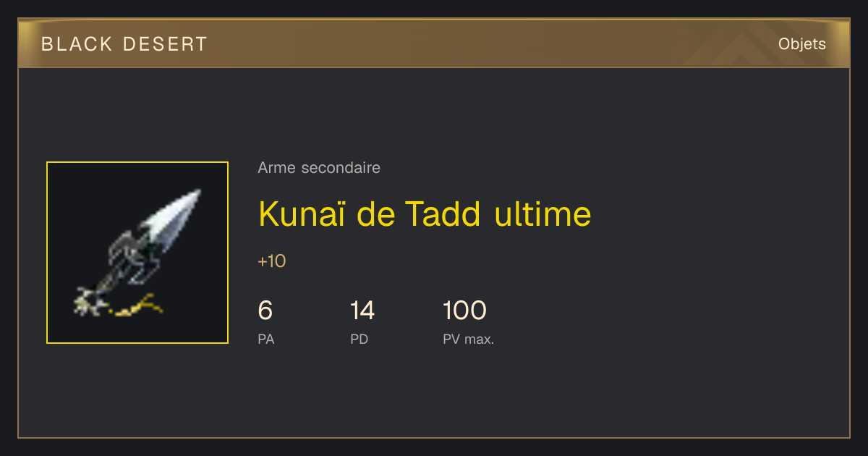
Task: Click the word DESERT in the header
Action: pyautogui.click(x=166, y=44)
